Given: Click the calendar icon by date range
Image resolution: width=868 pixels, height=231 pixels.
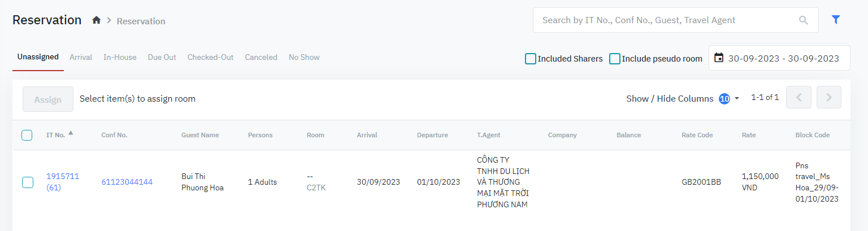Looking at the screenshot, I should point(719,58).
